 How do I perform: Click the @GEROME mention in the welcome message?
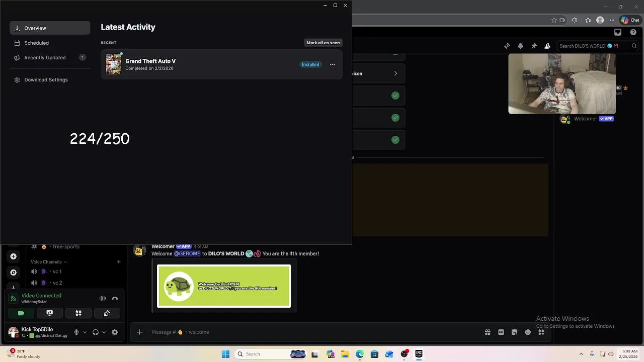point(187,253)
